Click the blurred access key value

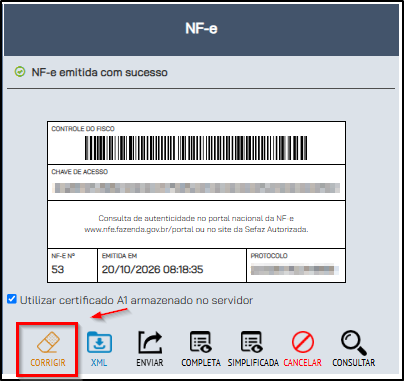click(x=196, y=188)
